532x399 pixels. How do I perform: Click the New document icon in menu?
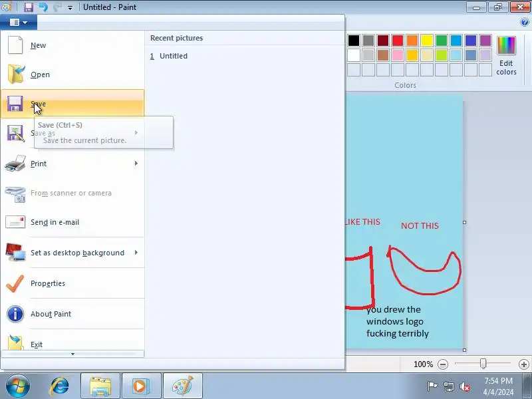tap(15, 45)
